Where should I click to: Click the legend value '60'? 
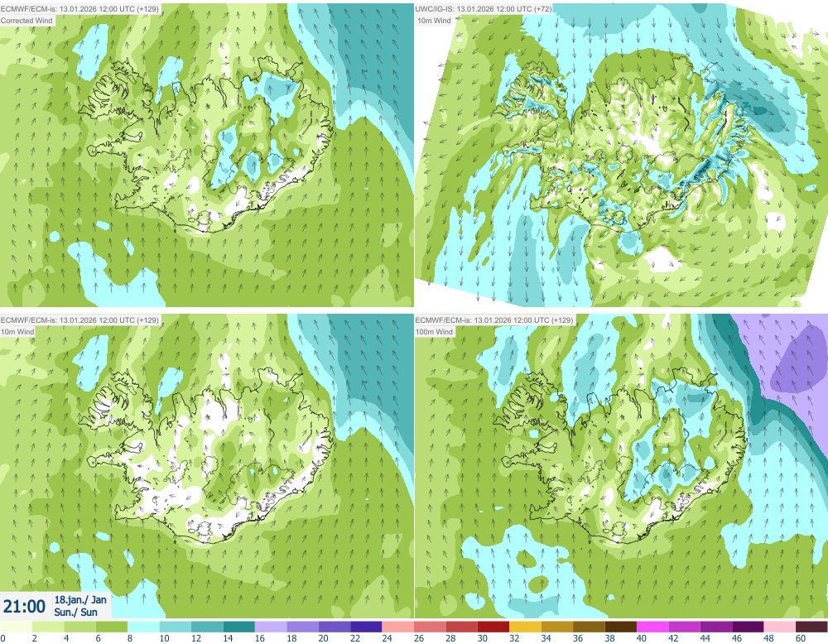tap(801, 638)
